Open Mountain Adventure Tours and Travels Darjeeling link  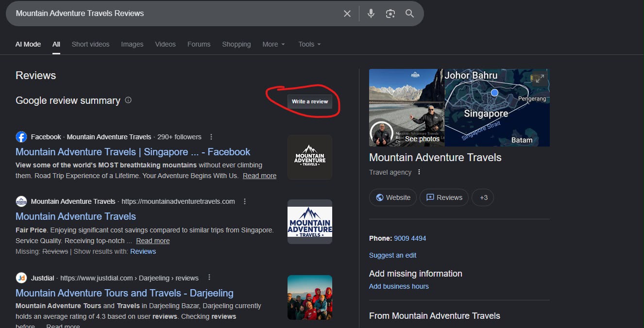point(124,293)
